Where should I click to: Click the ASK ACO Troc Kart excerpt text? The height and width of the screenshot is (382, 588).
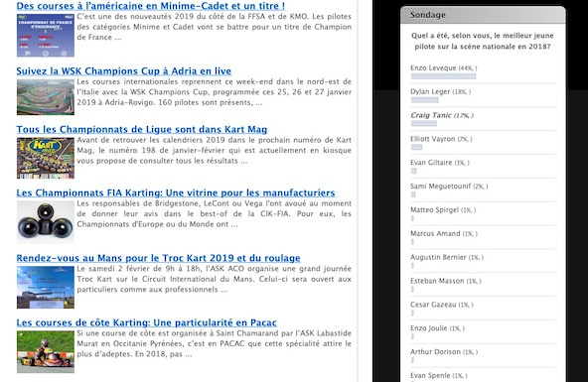(215, 279)
